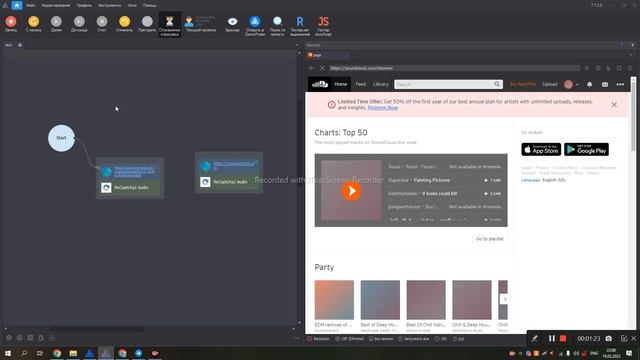Screen dimensions: 640x360
Task: Click the blue home icon in title bar
Action: (17, 5)
